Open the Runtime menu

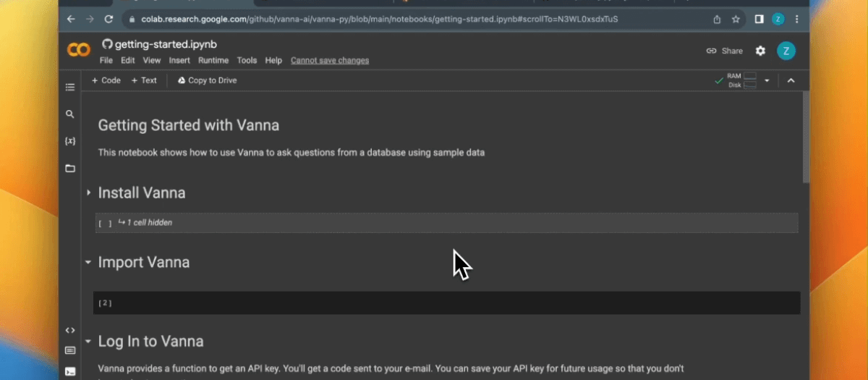pos(213,61)
